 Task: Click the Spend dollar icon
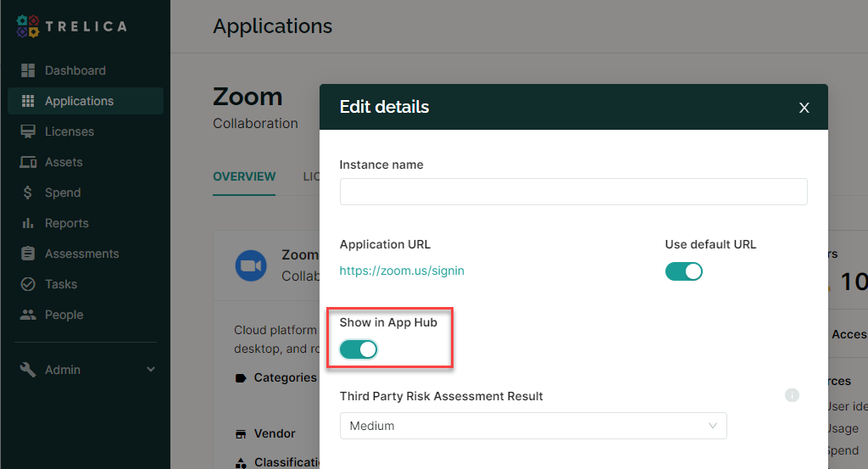click(x=28, y=193)
